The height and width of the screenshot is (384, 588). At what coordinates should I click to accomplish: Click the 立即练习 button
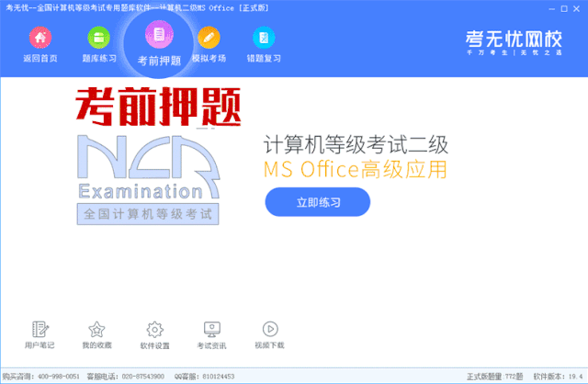(318, 202)
